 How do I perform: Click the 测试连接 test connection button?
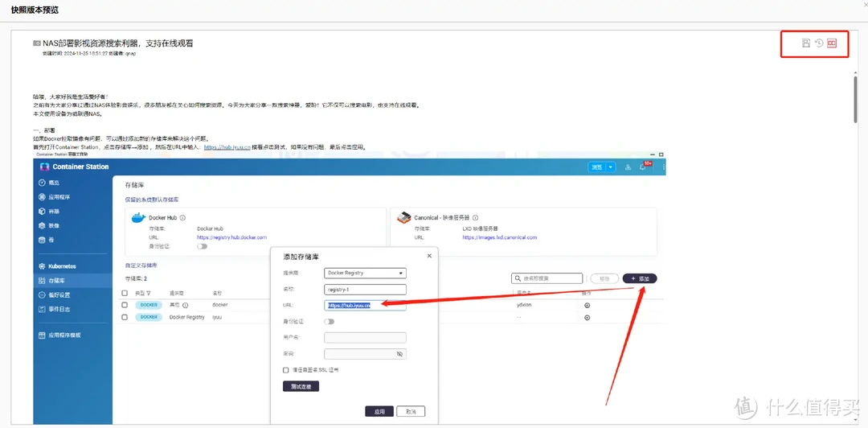coord(301,386)
